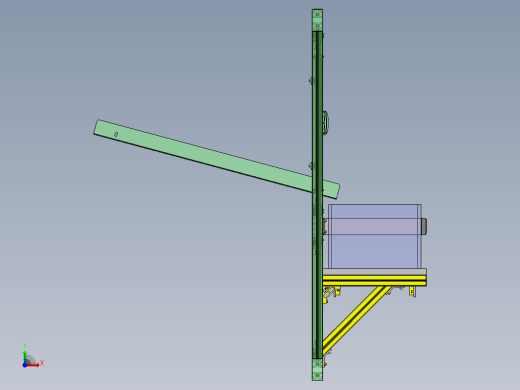Click the red X axis label
Screen dimensions: 520x390
click(42, 363)
